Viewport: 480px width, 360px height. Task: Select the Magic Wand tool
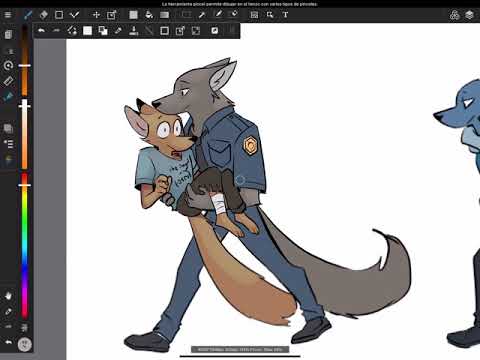click(x=202, y=14)
